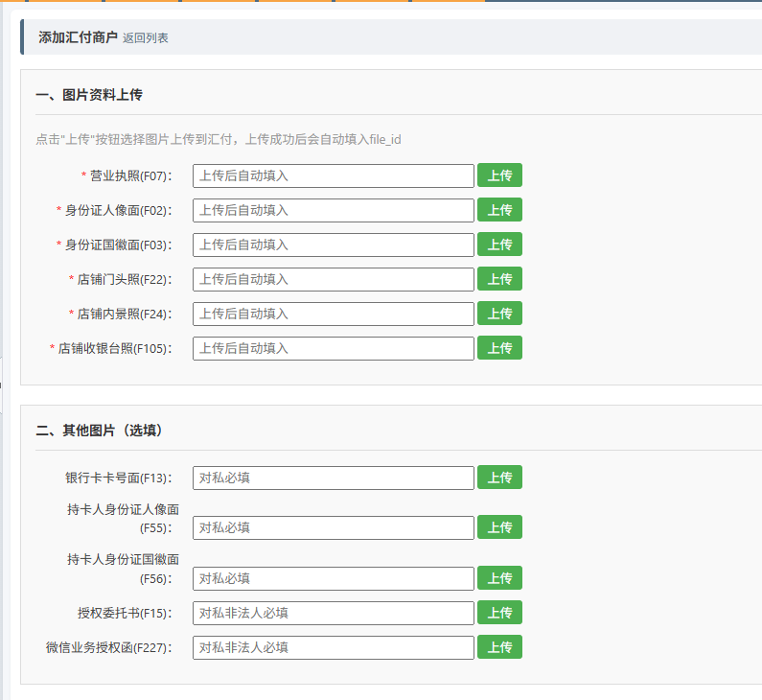Click into the 店铺门头照(F22) text box
This screenshot has width=762, height=700.
[333, 279]
